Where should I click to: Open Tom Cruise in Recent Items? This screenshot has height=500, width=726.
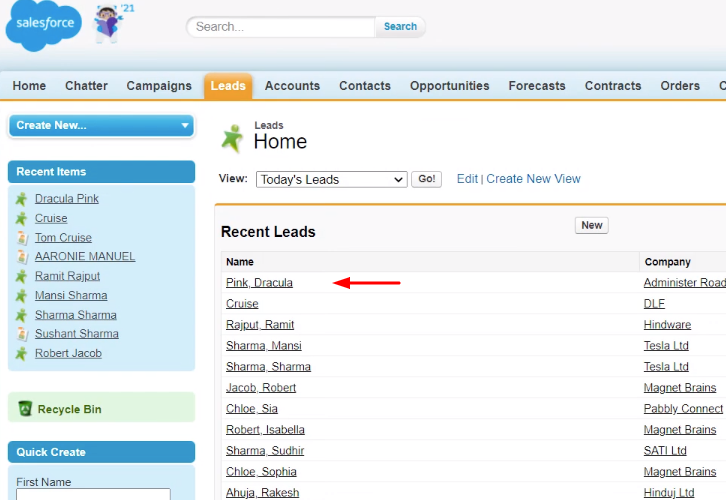(63, 238)
